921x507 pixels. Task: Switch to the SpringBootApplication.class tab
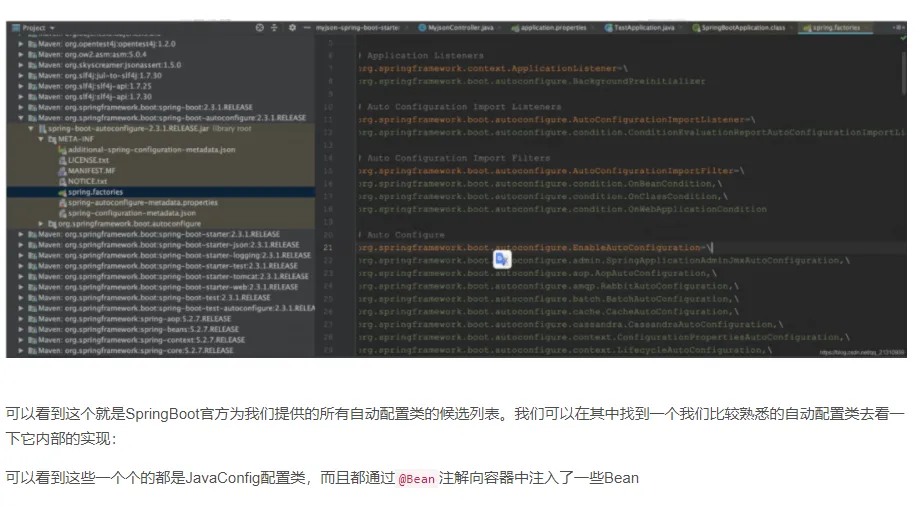(742, 28)
